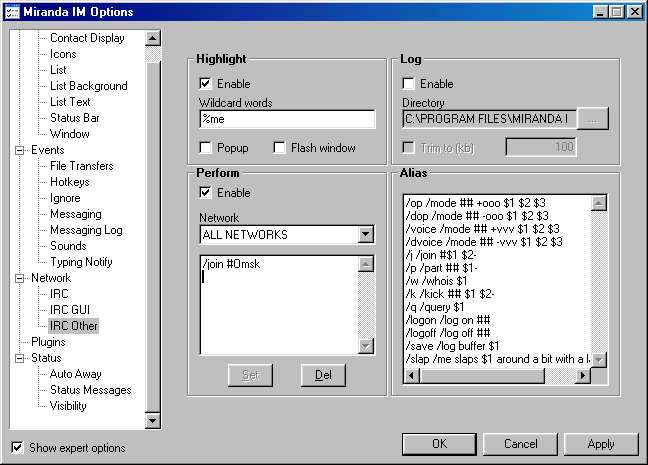Collapse the Network tree node
The image size is (648, 465).
pos(19,278)
